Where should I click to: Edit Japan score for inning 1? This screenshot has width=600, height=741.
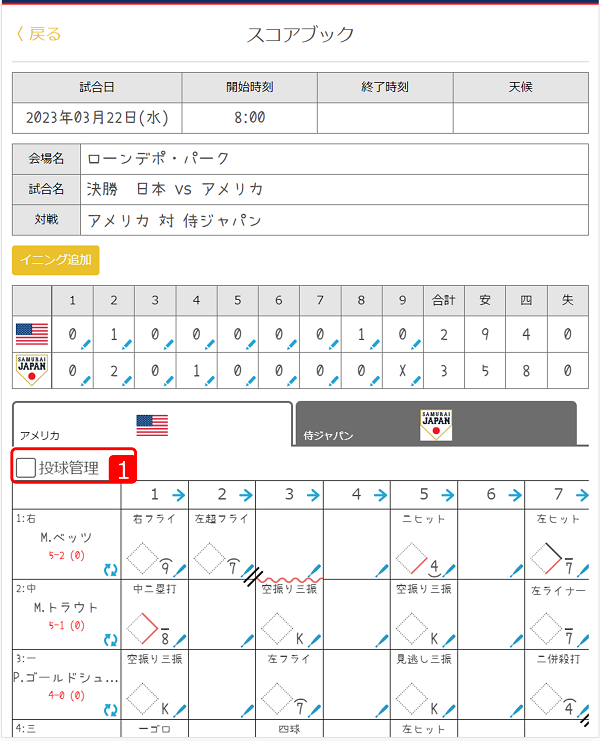pyautogui.click(x=86, y=381)
